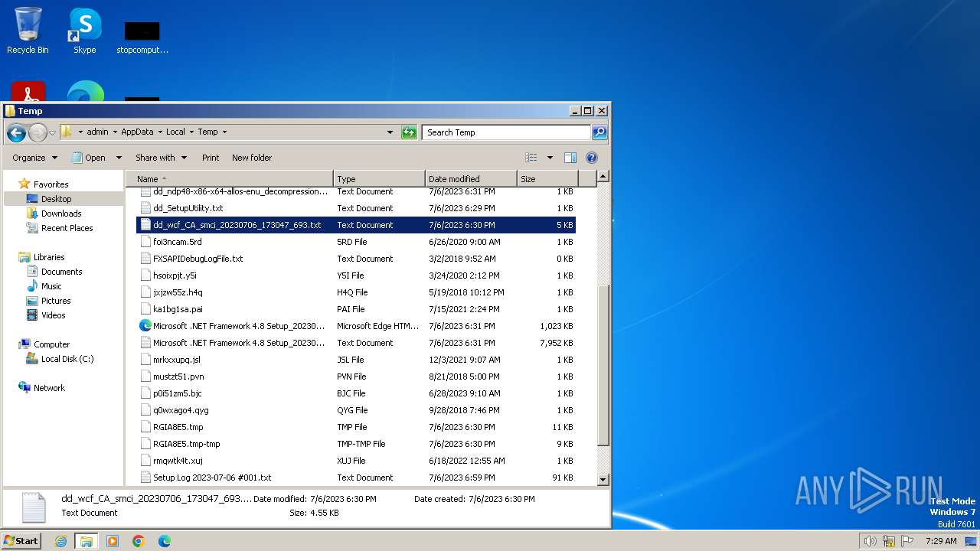
Task: Select Downloads in Favorites
Action: 61,214
